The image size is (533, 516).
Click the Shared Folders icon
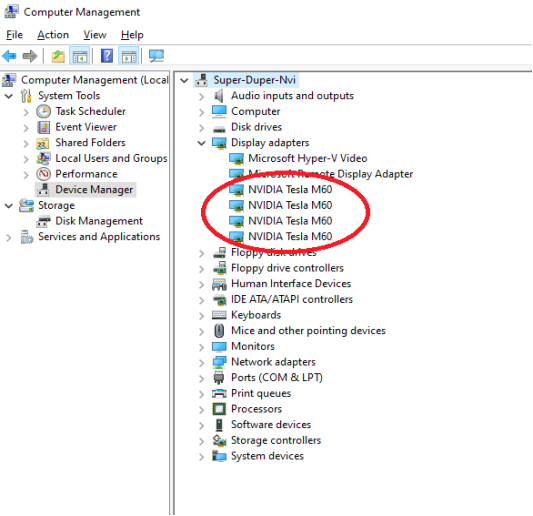coord(43,143)
